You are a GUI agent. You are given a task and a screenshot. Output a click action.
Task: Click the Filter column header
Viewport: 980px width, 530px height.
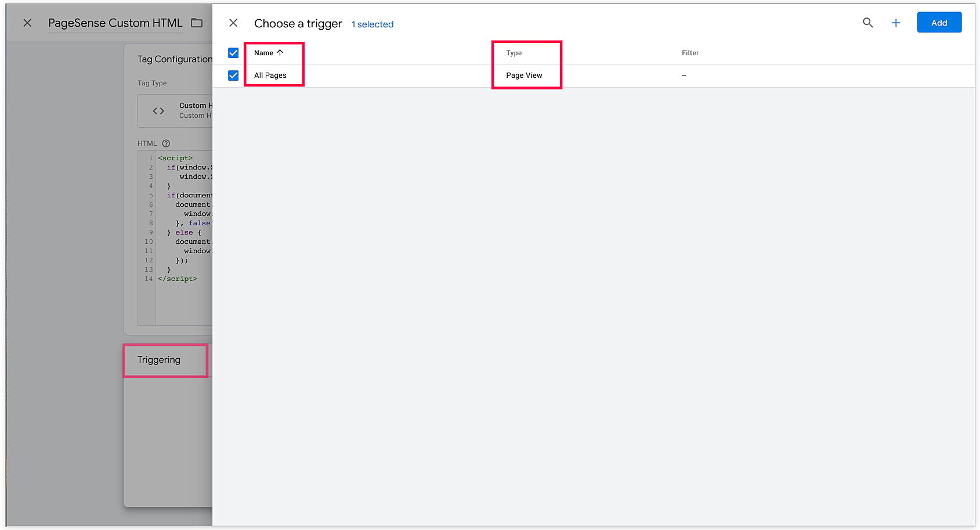(690, 53)
